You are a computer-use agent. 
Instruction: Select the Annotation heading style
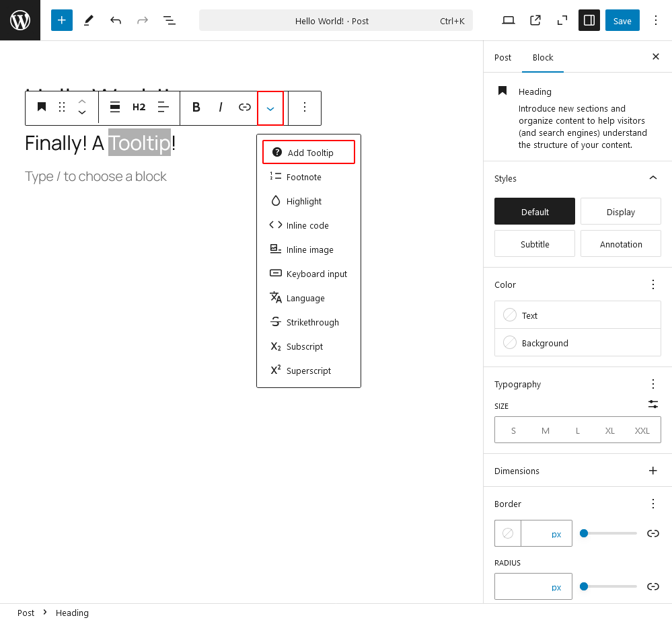click(x=621, y=244)
